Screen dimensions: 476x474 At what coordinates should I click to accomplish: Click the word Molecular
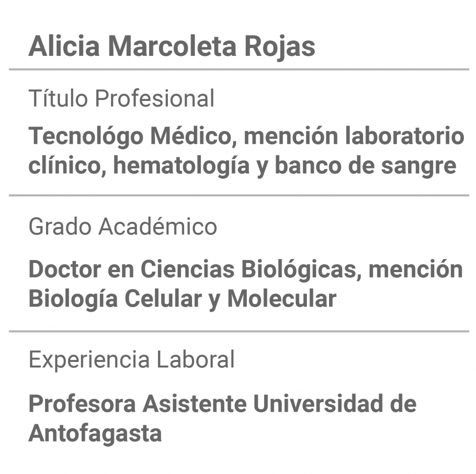pyautogui.click(x=282, y=298)
